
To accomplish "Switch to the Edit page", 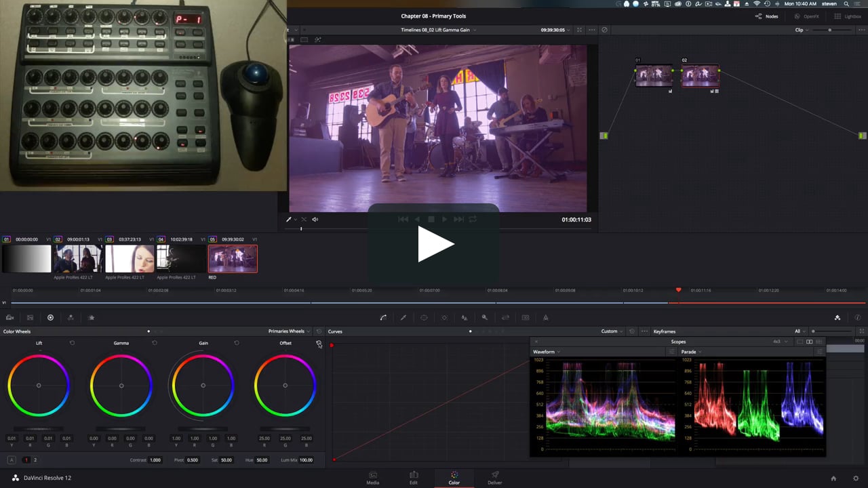I will 414,478.
